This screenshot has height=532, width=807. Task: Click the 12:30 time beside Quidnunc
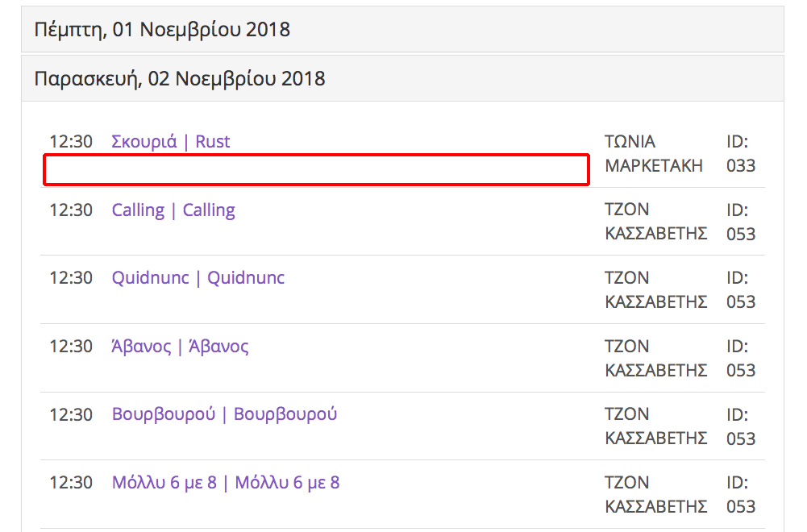click(71, 278)
